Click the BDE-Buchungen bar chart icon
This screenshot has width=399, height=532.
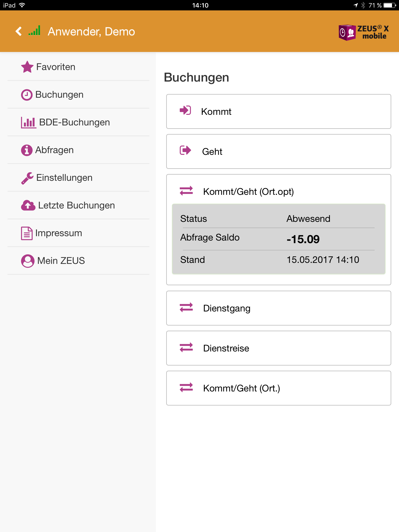click(28, 122)
